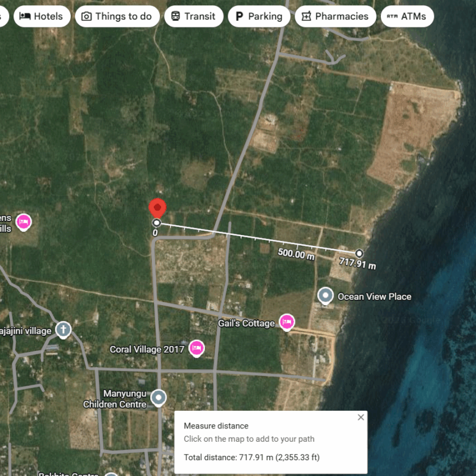Click the red dropped pin marker

[x=157, y=207]
